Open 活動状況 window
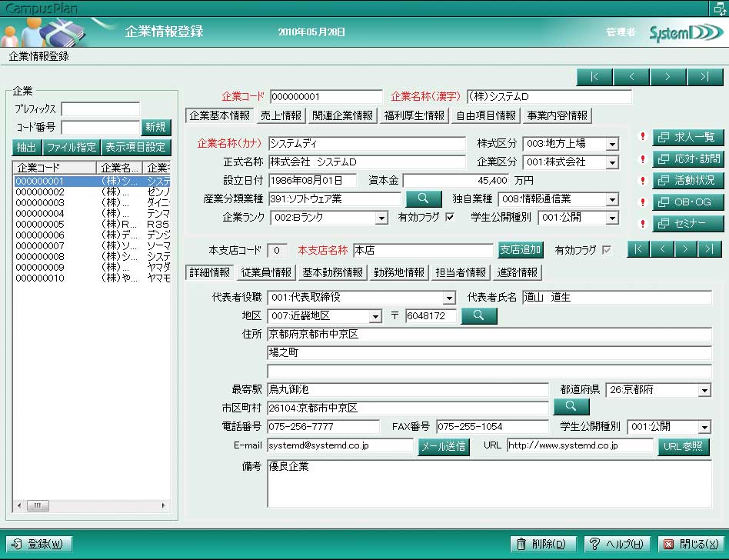This screenshot has width=729, height=560. tap(687, 181)
